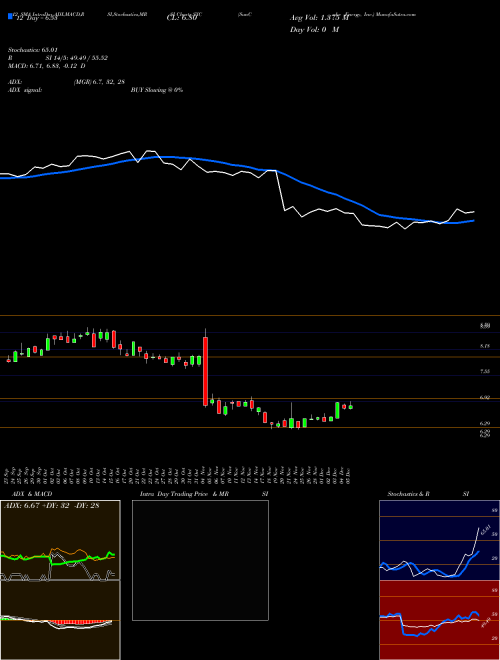Click the blue stochastics chart panel
The image size is (500, 660).
pos(439,540)
